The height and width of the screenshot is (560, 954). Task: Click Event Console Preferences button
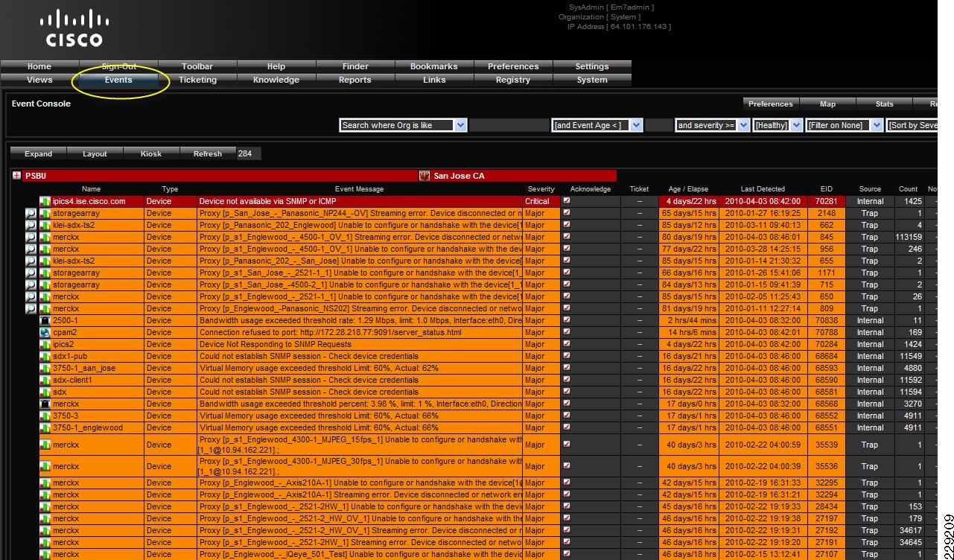[x=771, y=104]
